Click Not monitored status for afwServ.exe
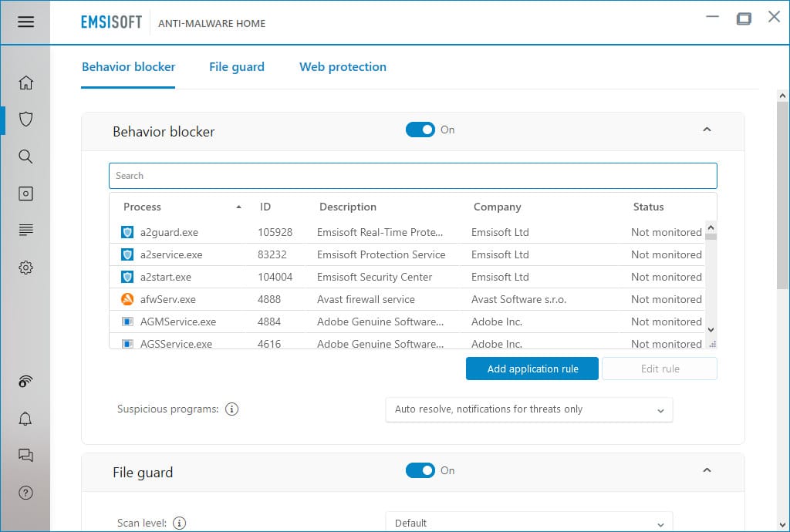The image size is (790, 532). pyautogui.click(x=667, y=299)
